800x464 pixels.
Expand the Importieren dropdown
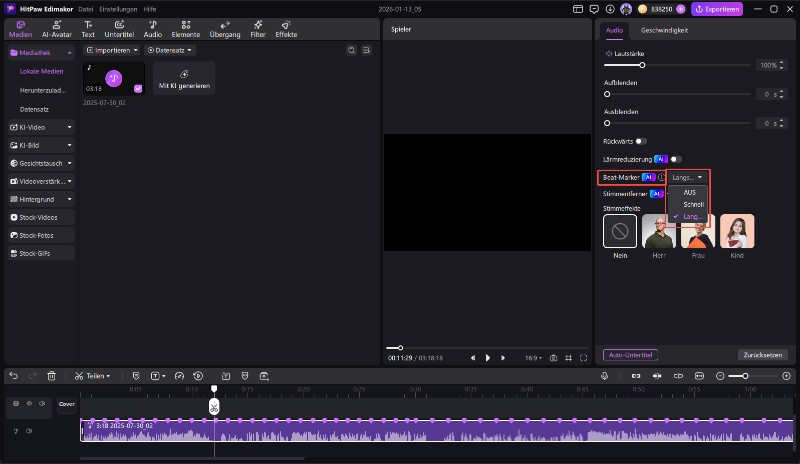point(110,49)
